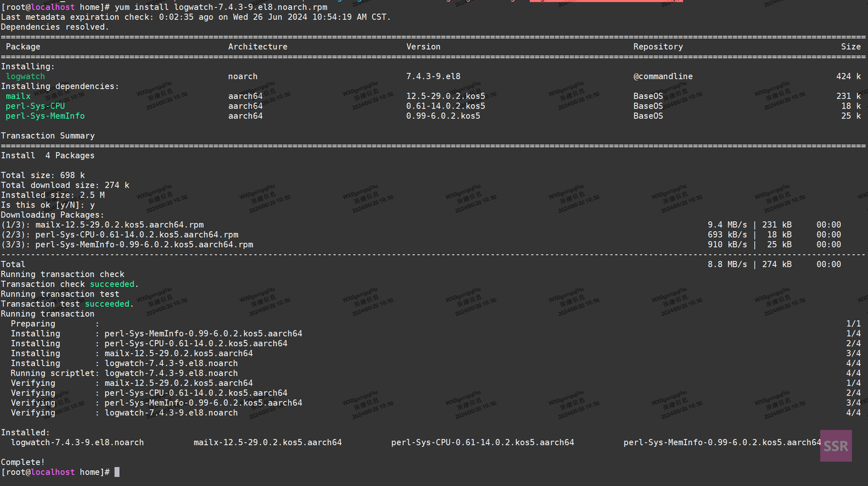The height and width of the screenshot is (486, 868).
Task: Click the 'Dependencies resolved.' message
Action: click(55, 27)
